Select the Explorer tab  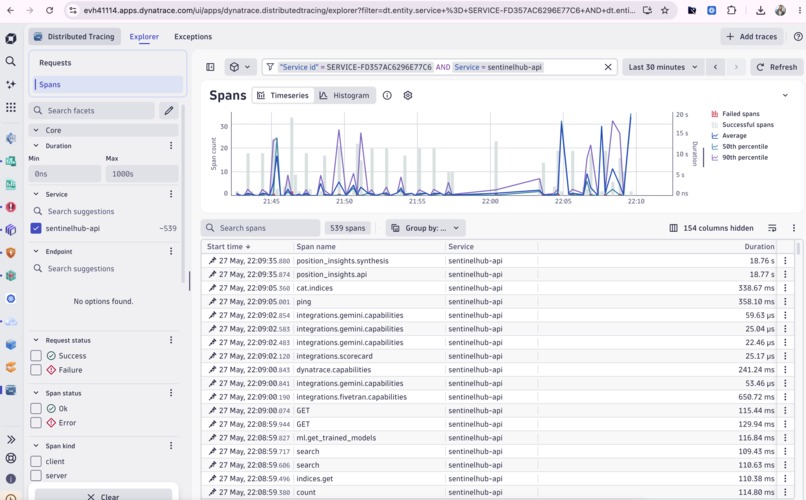(144, 36)
